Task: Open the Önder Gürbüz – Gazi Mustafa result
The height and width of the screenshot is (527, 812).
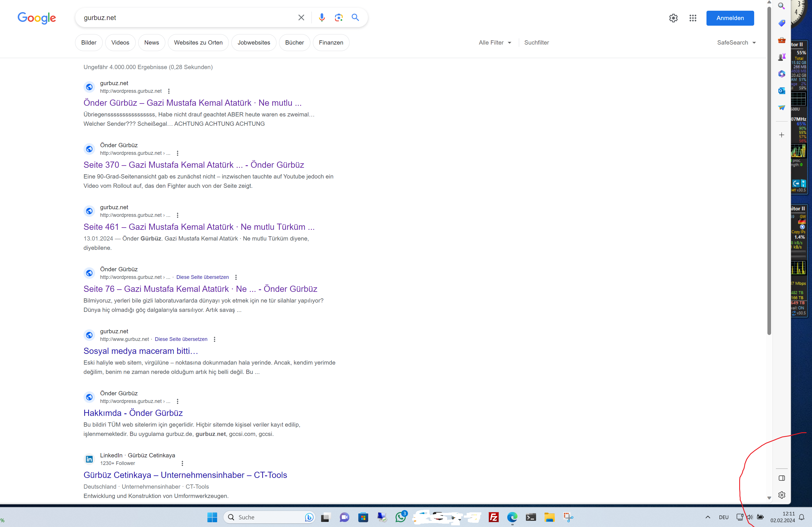Action: (x=192, y=103)
